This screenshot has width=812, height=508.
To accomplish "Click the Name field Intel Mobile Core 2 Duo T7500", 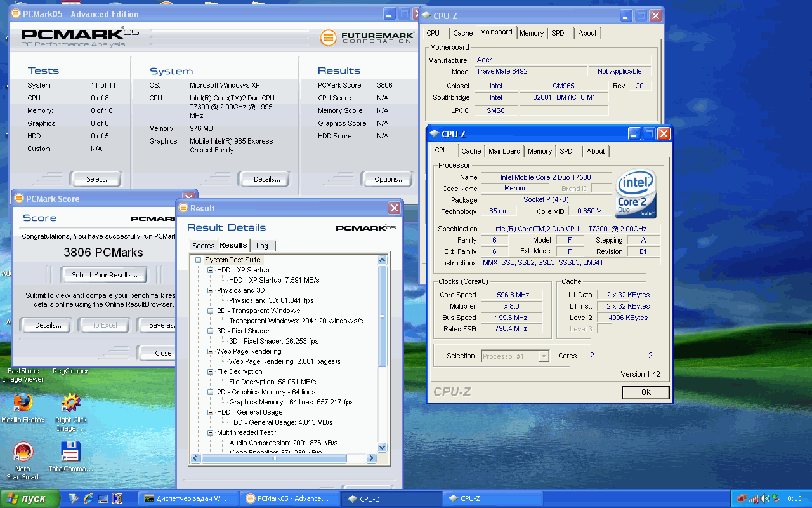I will (x=546, y=177).
